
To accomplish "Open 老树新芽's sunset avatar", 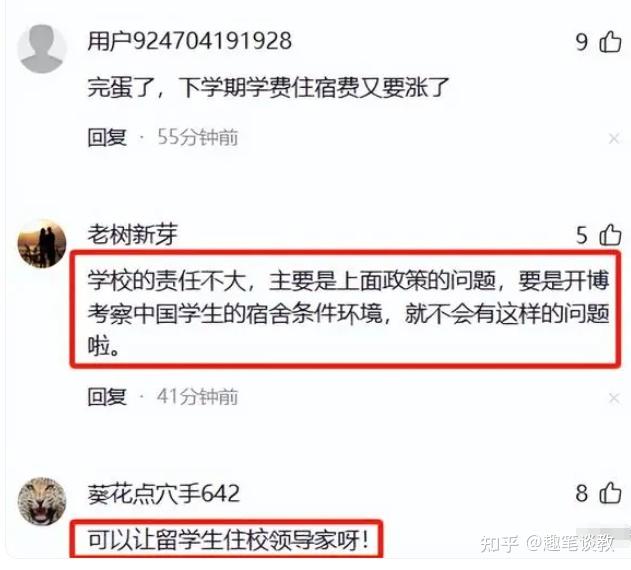I will click(42, 244).
